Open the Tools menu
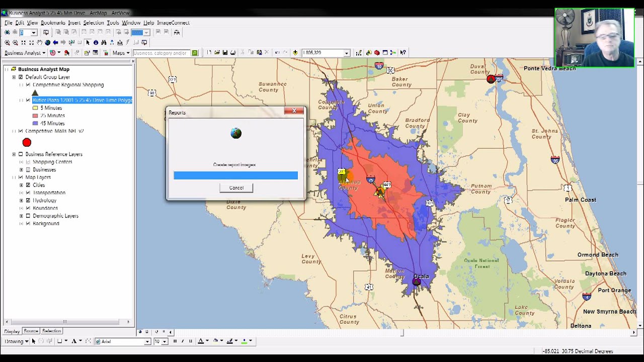 113,23
